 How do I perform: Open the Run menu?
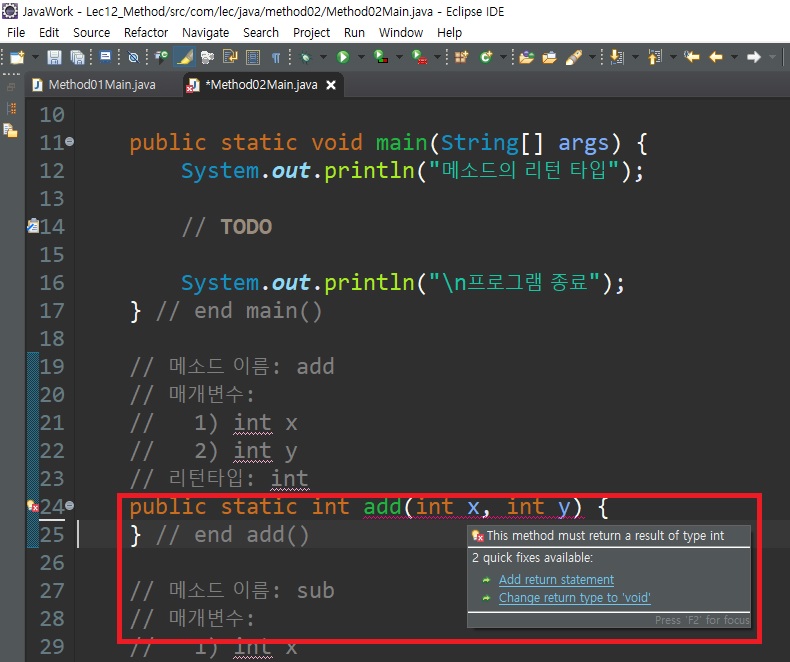click(354, 33)
